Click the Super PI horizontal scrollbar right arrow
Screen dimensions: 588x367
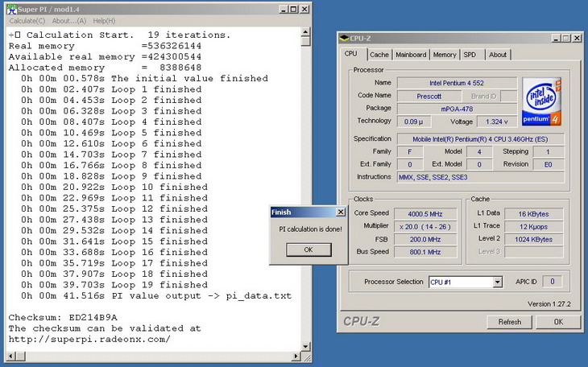point(296,356)
